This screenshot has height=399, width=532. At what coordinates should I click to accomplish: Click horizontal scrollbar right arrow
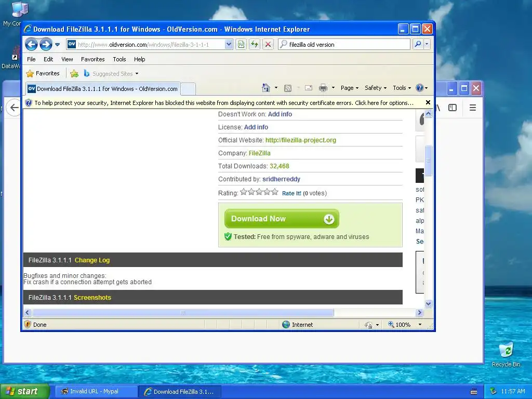419,312
